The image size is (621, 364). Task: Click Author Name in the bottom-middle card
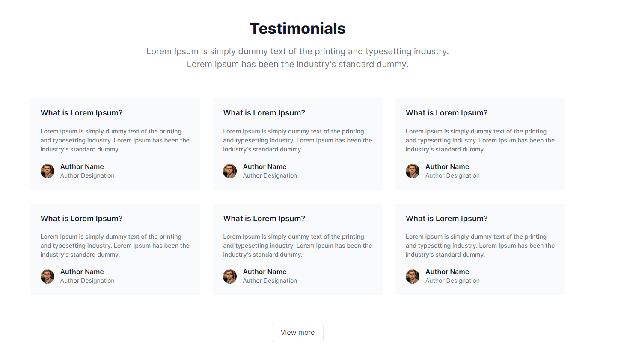coord(264,272)
